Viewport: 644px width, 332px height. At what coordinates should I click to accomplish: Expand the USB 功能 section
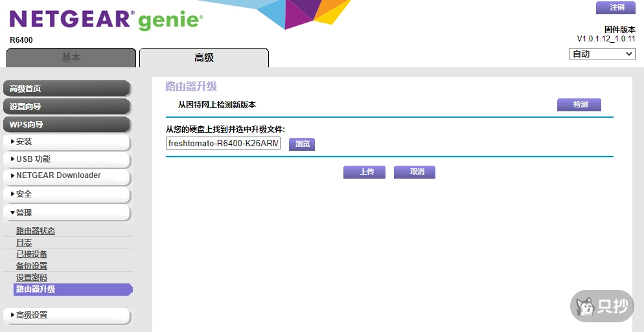pos(67,159)
